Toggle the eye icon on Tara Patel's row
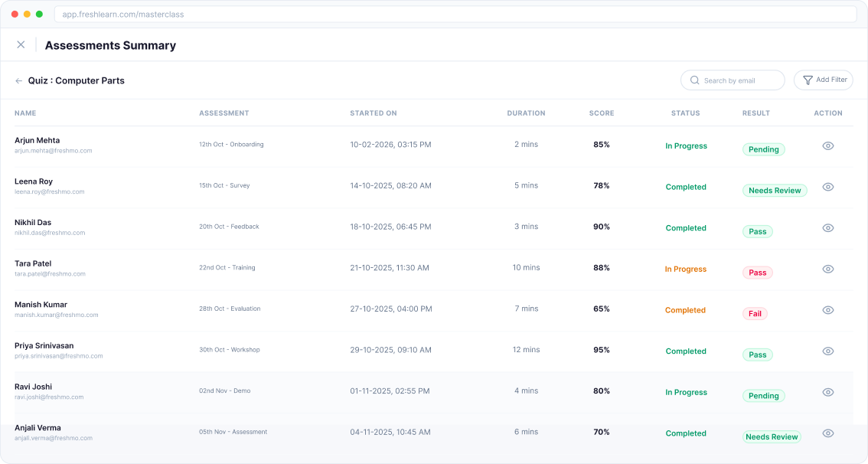The image size is (868, 464). (827, 269)
